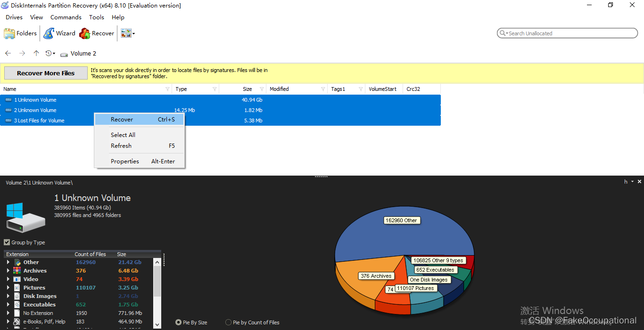The height and width of the screenshot is (330, 644).
Task: Click drive icon of 3 Lost Files
Action: pyautogui.click(x=8, y=121)
